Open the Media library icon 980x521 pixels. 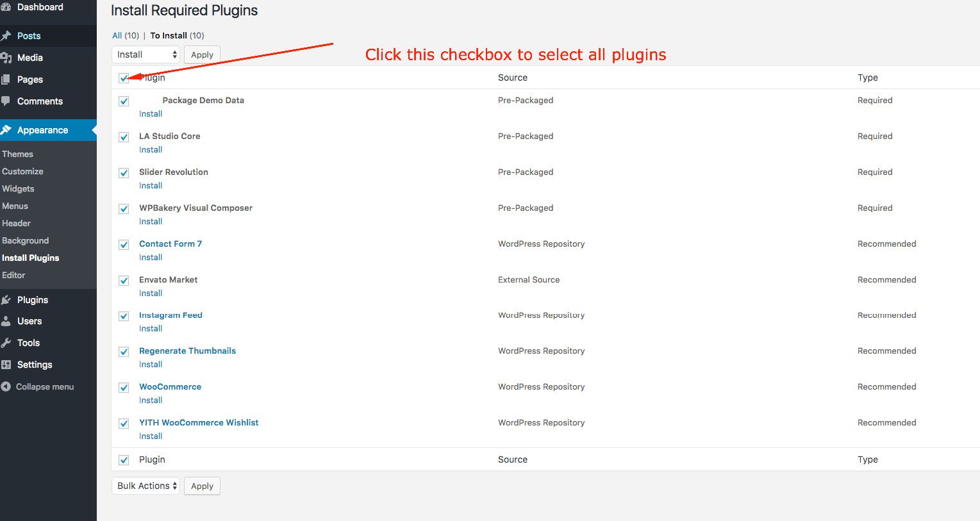pos(9,58)
